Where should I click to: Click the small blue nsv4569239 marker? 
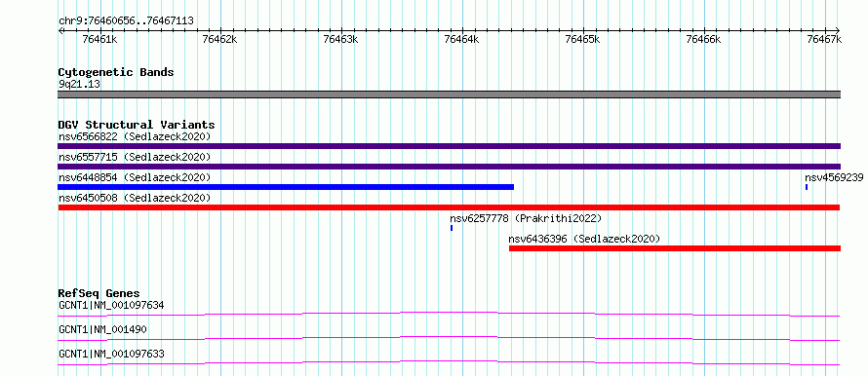coord(807,187)
